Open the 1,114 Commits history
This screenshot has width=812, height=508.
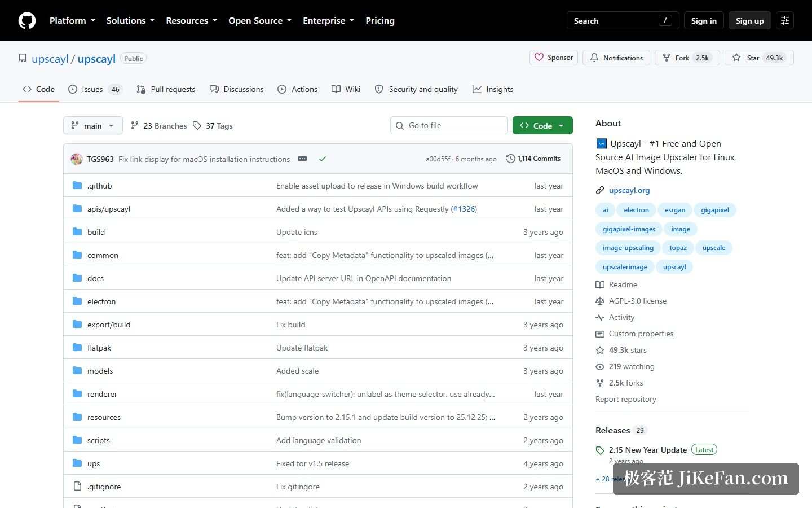tap(533, 159)
